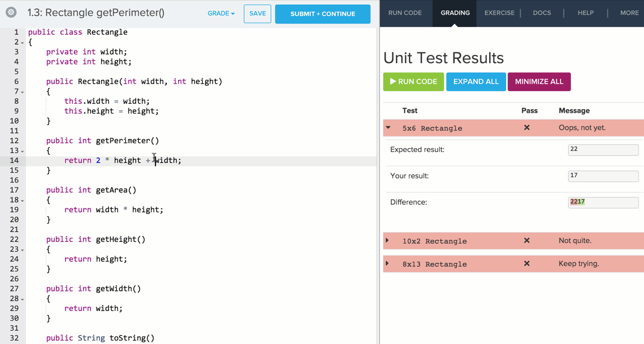644x344 pixels.
Task: Expand the 10x2 Rectangle test
Action: [x=388, y=241]
